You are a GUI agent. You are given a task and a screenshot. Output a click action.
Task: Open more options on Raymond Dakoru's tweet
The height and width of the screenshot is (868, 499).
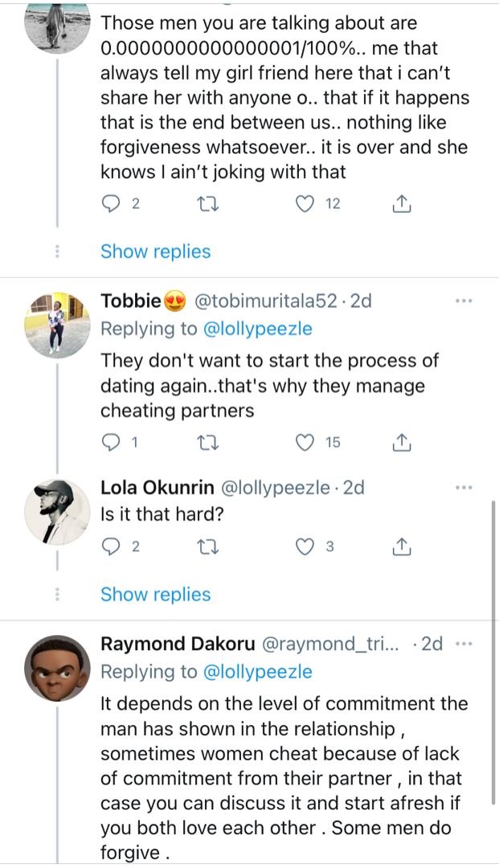pos(464,645)
